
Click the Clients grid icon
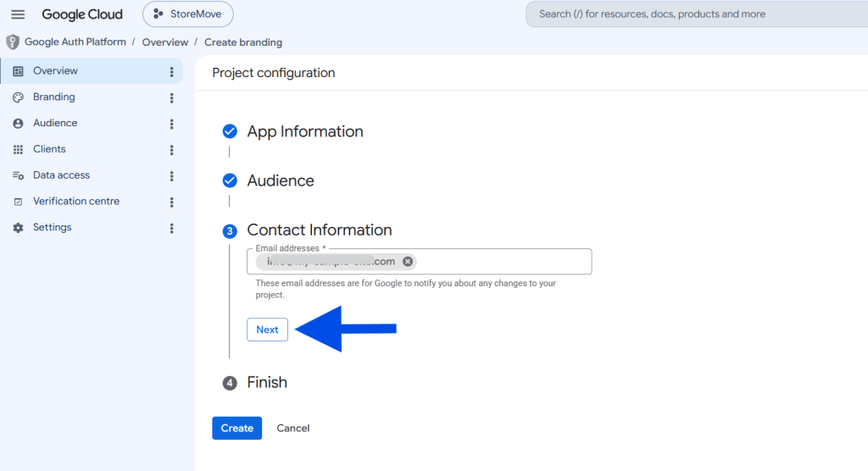(x=19, y=149)
